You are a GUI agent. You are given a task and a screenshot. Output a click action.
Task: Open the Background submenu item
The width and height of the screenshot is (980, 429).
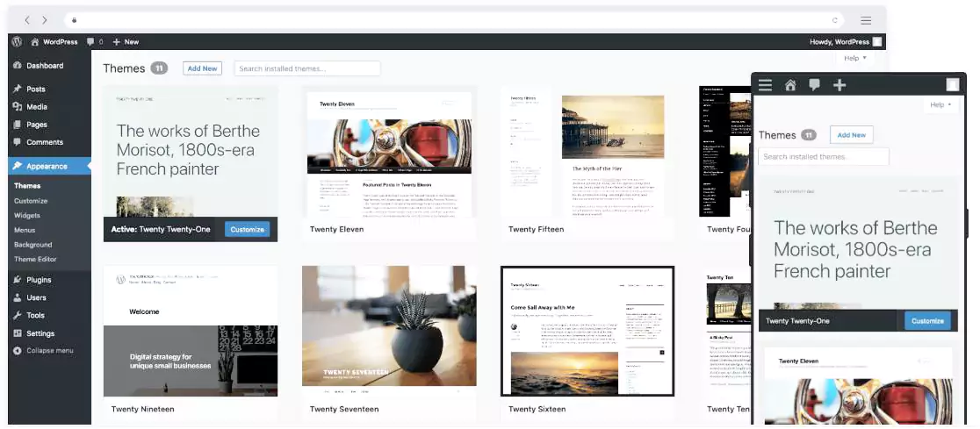click(x=33, y=245)
